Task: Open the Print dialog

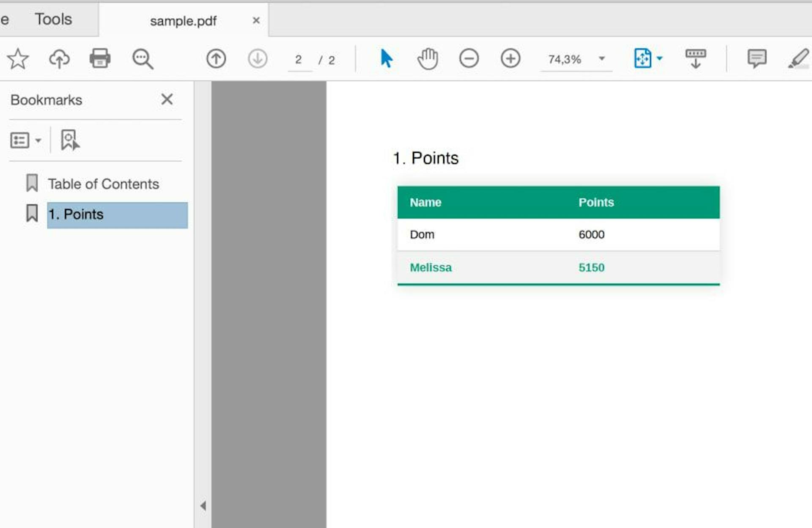Action: [100, 59]
